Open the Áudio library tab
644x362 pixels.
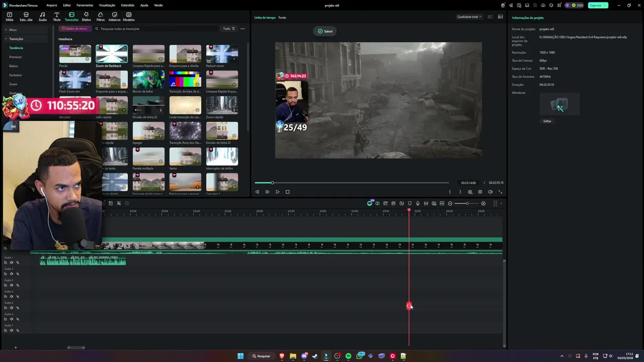tap(43, 17)
